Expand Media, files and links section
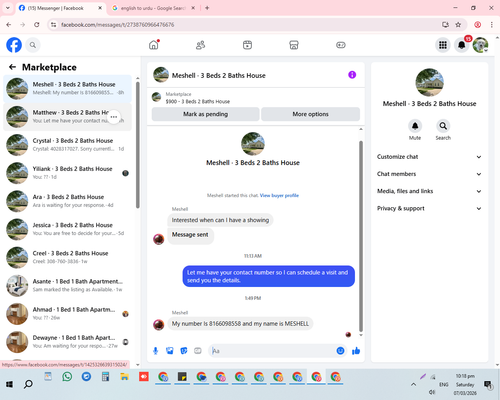 (429, 191)
